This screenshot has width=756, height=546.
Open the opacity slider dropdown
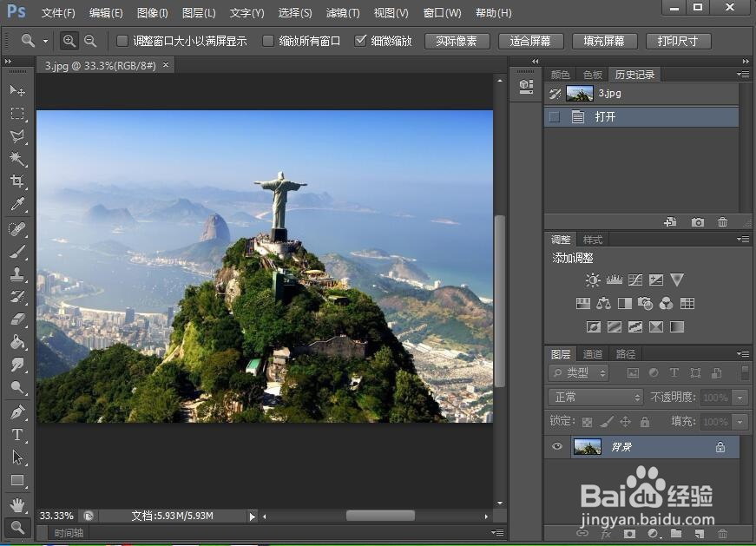pos(740,398)
